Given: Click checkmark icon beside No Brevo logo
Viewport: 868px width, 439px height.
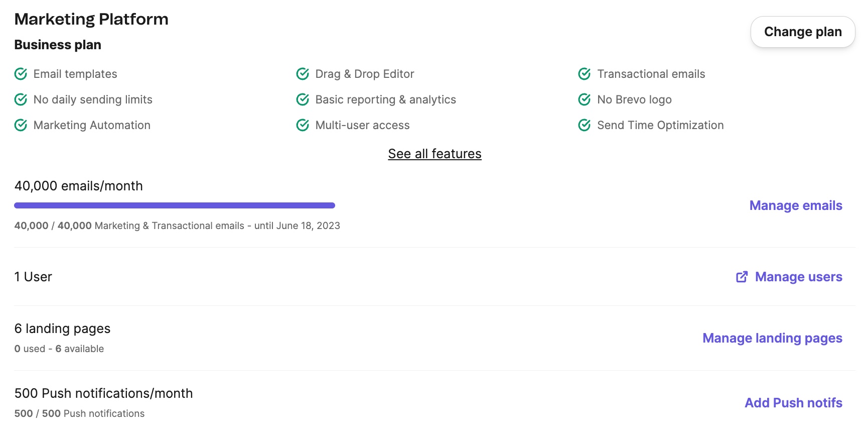Looking at the screenshot, I should (x=585, y=99).
